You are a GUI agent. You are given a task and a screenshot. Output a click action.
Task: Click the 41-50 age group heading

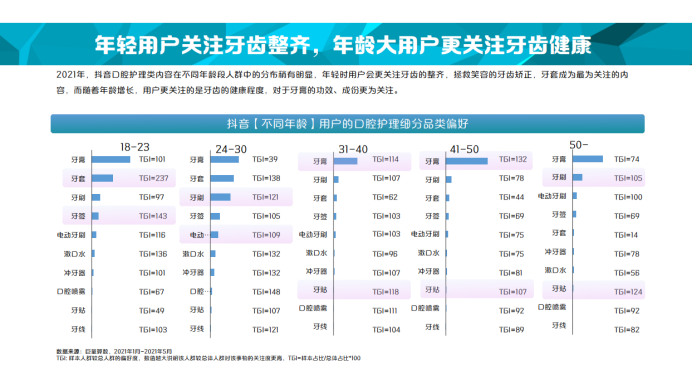(464, 149)
